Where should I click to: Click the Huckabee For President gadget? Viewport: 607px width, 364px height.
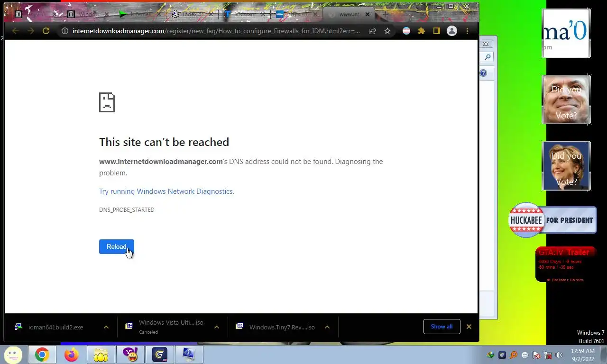552,220
